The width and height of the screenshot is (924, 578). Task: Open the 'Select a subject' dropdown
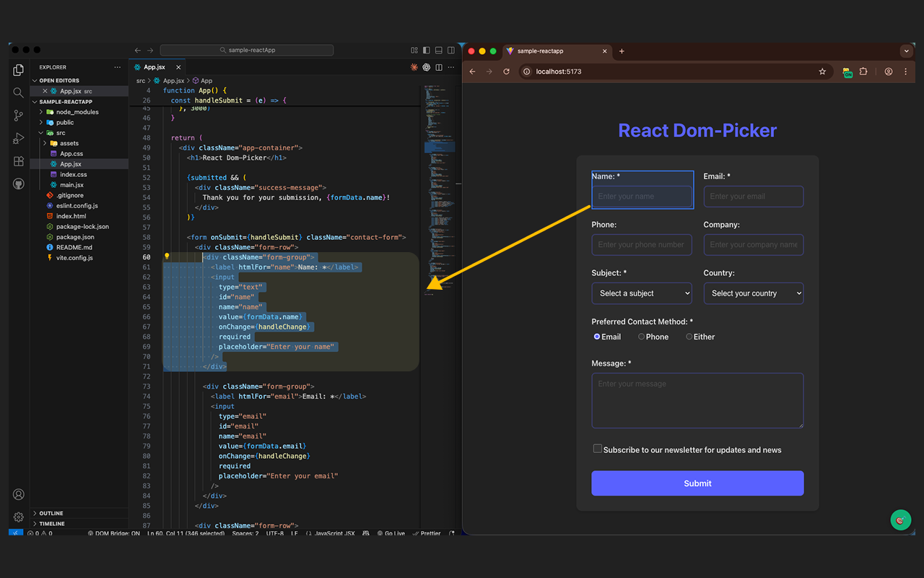point(641,293)
